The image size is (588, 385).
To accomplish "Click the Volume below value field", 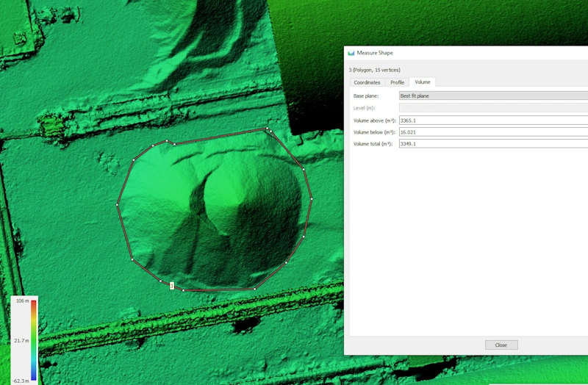I will click(x=493, y=132).
